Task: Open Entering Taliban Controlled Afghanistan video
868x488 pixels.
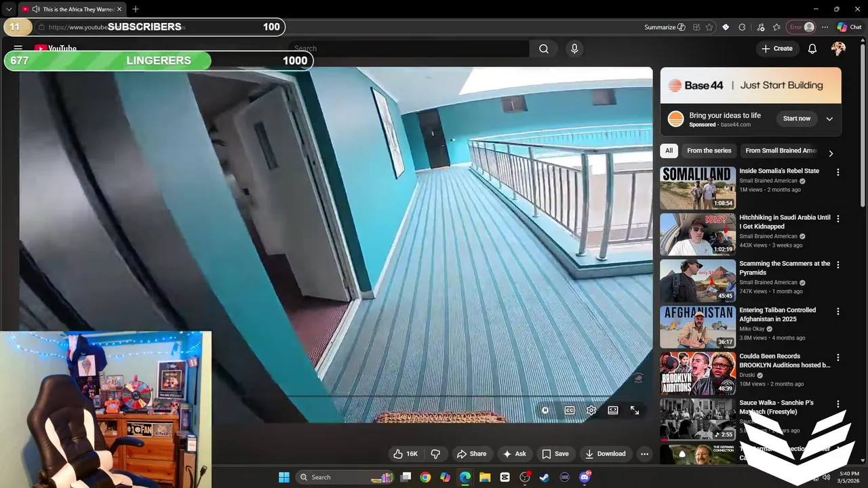Action: tap(778, 314)
